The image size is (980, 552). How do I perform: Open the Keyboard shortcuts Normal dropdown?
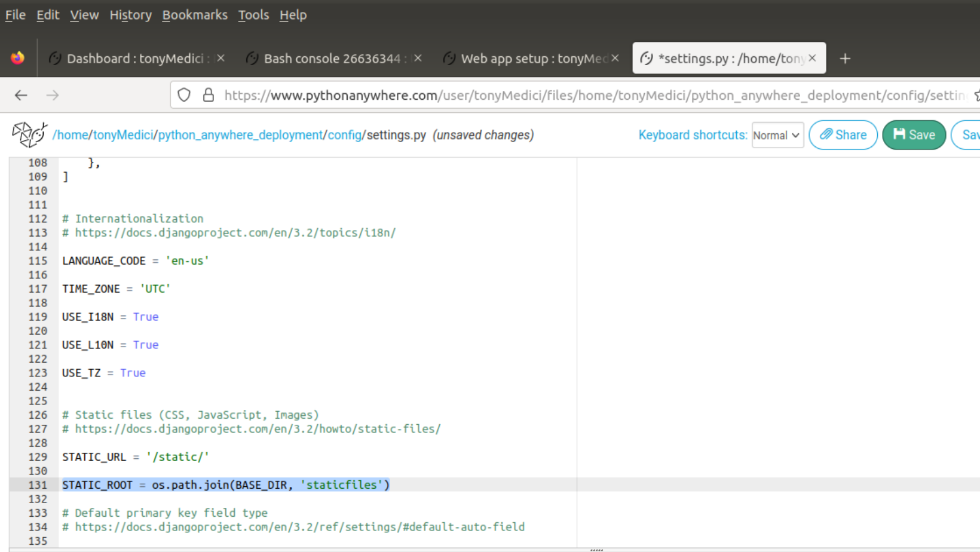777,135
